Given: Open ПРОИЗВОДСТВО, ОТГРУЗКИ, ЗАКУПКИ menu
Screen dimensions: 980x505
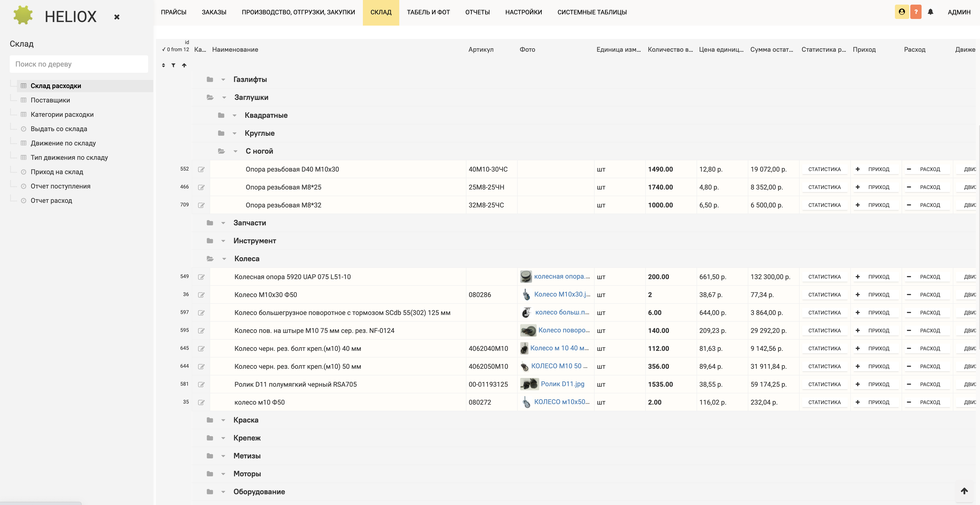Looking at the screenshot, I should 298,12.
